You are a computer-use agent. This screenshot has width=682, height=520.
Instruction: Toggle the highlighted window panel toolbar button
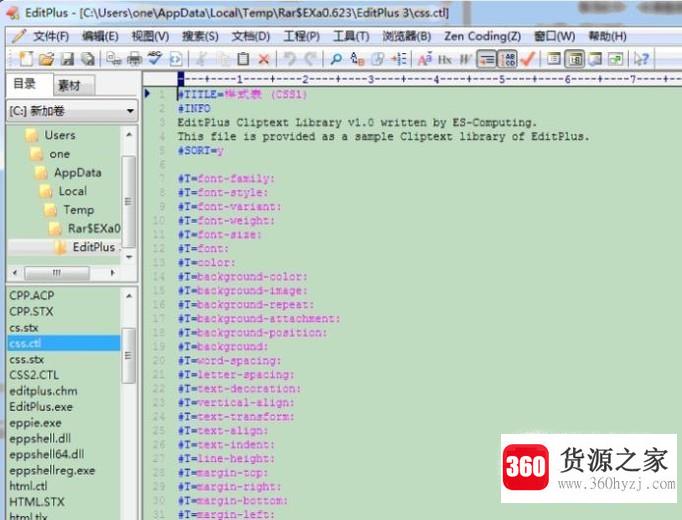(575, 59)
